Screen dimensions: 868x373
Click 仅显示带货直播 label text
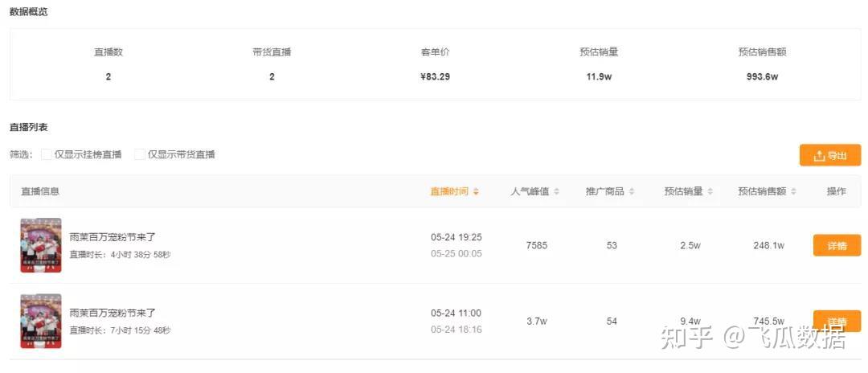181,154
